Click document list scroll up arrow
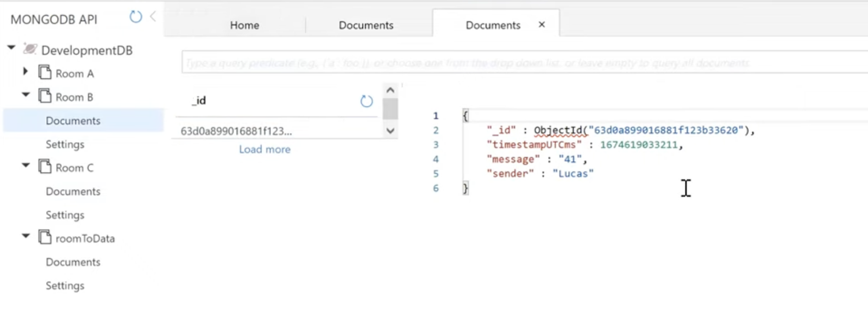This screenshot has height=318, width=868. (x=390, y=91)
